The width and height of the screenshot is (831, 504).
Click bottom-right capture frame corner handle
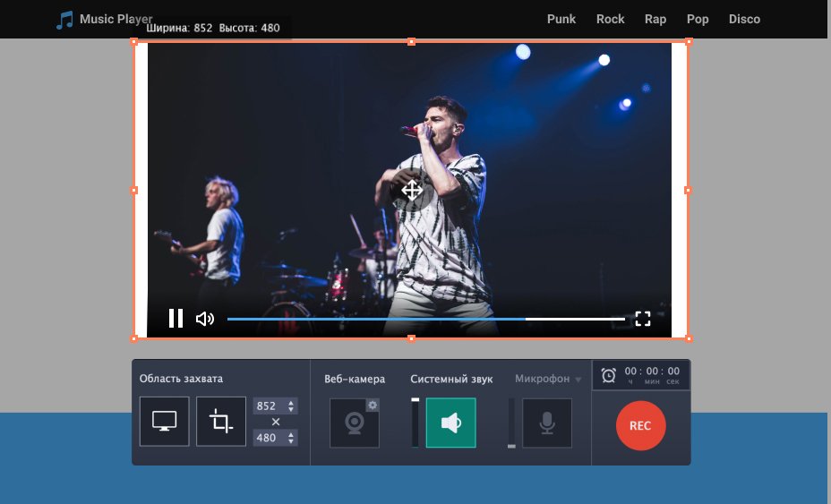(x=689, y=338)
